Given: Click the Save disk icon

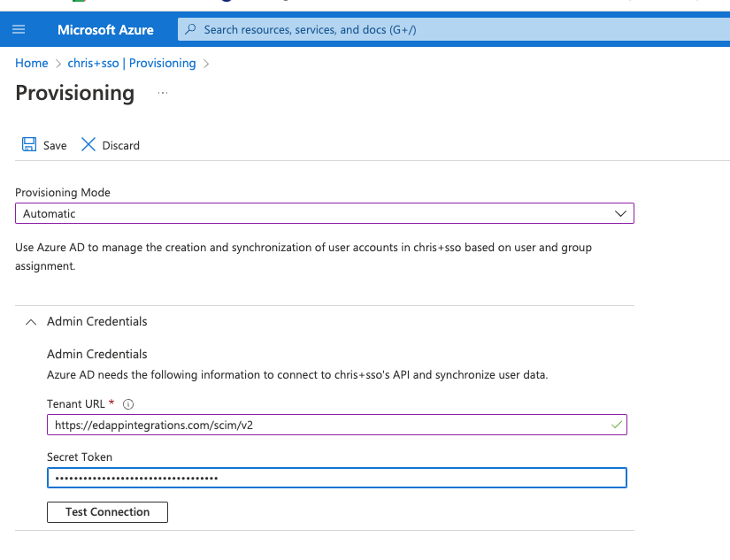Looking at the screenshot, I should [x=27, y=144].
